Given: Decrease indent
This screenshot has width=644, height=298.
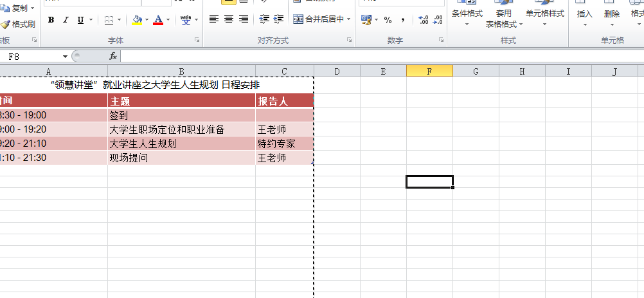Looking at the screenshot, I should (x=265, y=19).
